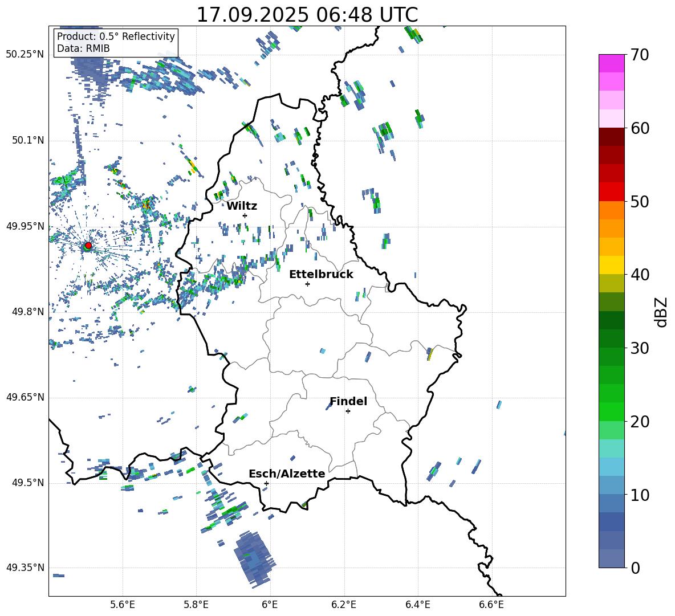The width and height of the screenshot is (675, 616).
Task: Click the Ettelbruck city label
Action: pyautogui.click(x=321, y=274)
